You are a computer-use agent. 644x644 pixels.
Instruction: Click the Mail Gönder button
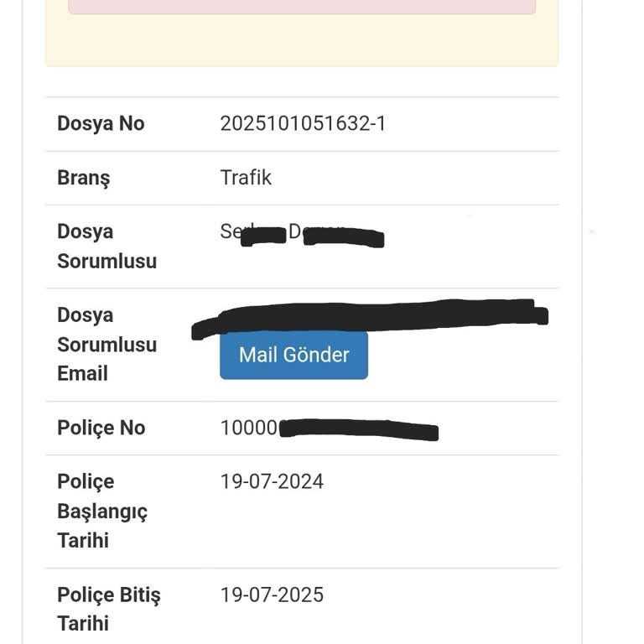[293, 355]
